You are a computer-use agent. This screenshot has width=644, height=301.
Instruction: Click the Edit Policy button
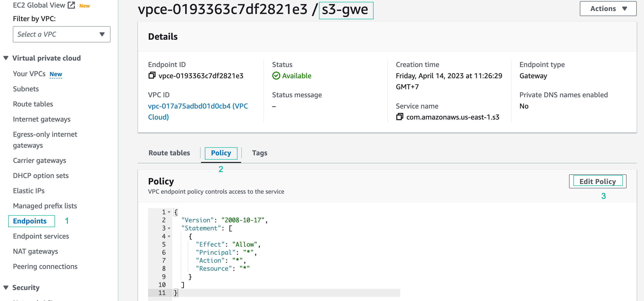597,181
